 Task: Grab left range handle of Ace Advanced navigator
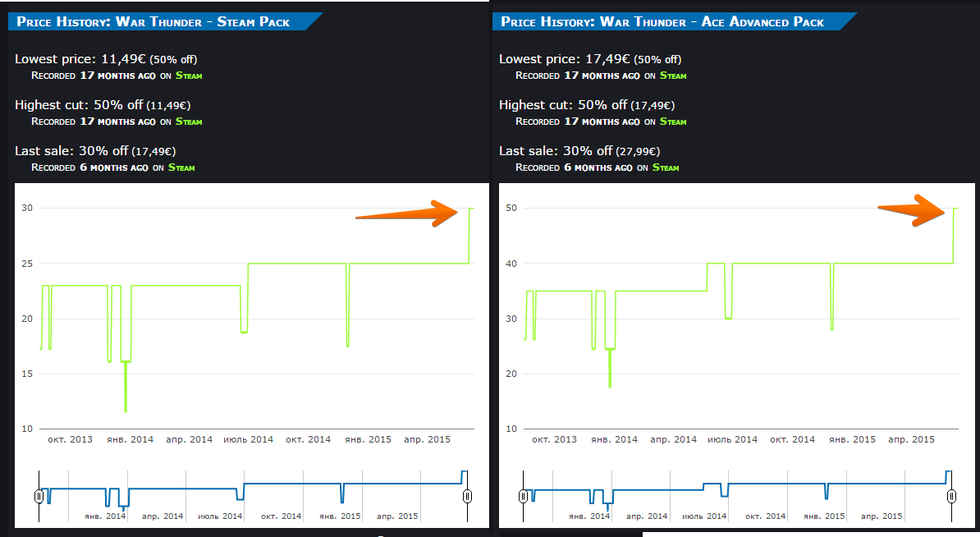tap(523, 497)
